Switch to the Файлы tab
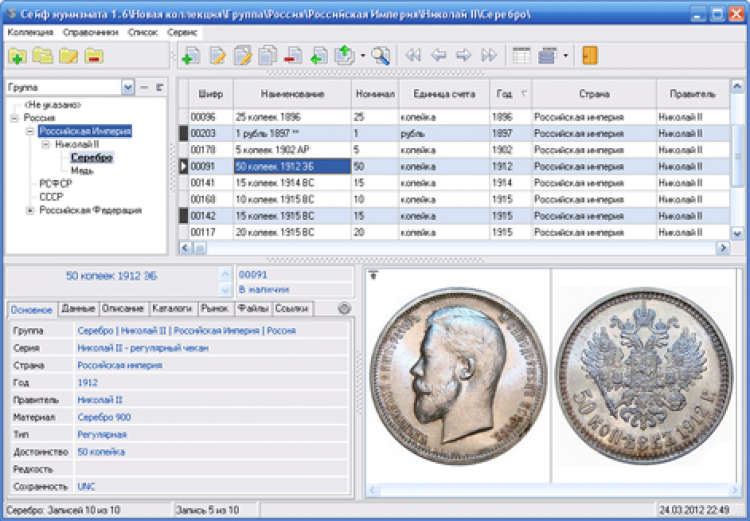Image resolution: width=750 pixels, height=521 pixels. pos(253,309)
